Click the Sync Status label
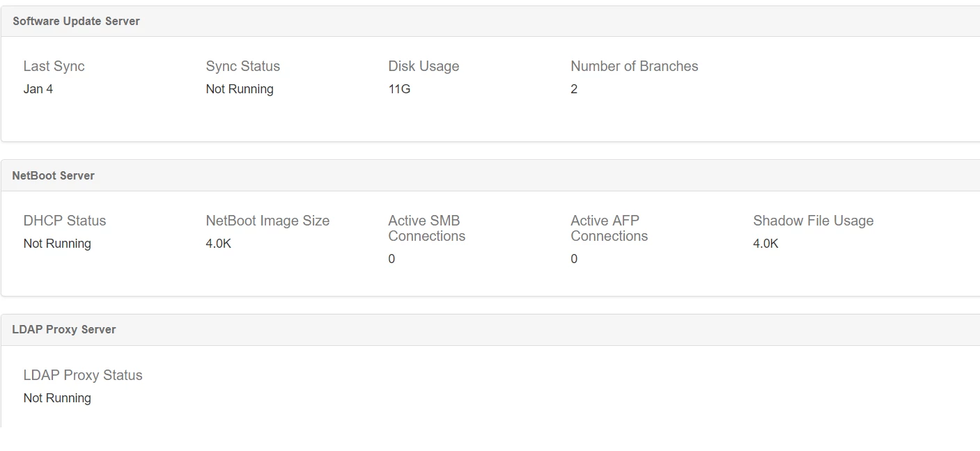Viewport: 980px width, 451px height. (242, 67)
